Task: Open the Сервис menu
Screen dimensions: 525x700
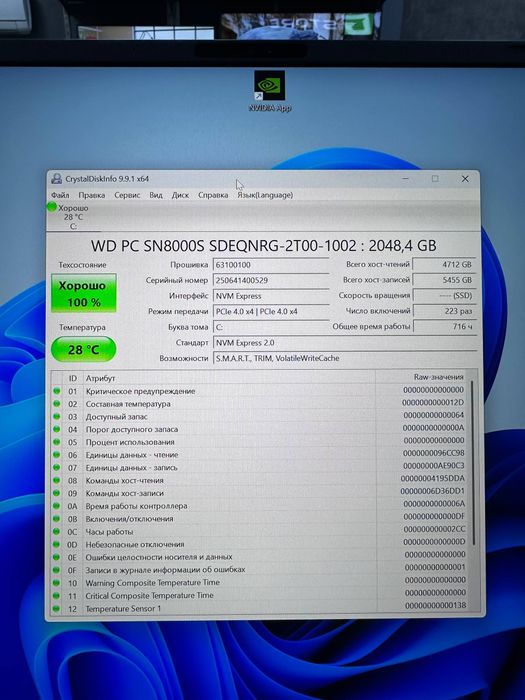Action: [x=127, y=195]
